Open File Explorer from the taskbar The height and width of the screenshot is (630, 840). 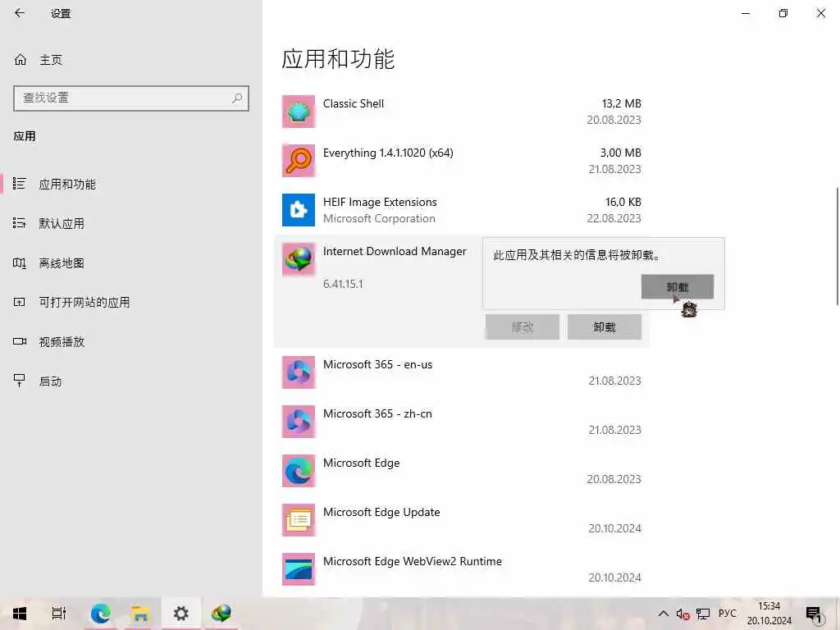pyautogui.click(x=140, y=614)
